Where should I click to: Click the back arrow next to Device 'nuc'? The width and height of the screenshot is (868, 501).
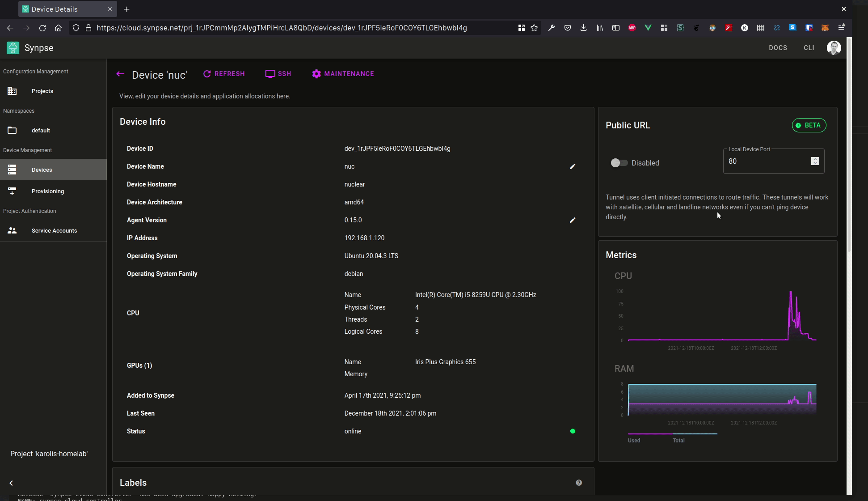click(120, 74)
